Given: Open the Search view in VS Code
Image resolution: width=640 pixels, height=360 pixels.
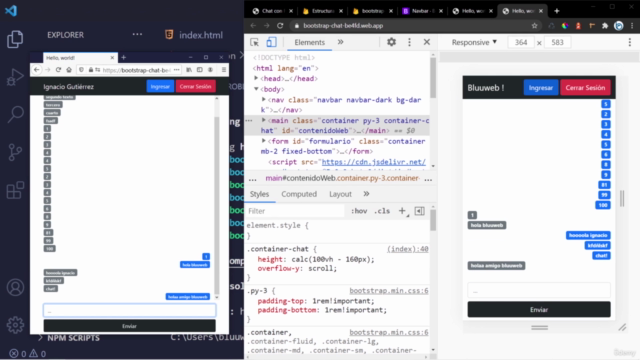Looking at the screenshot, I should (16, 115).
